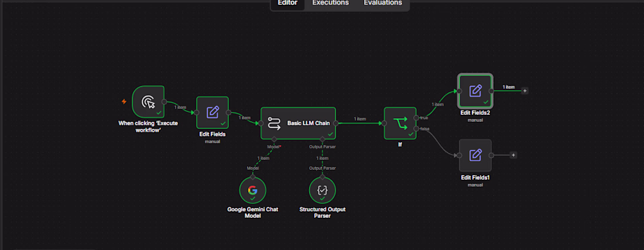Click the input port of Edit Fields2
The image size is (644, 250).
(x=459, y=91)
